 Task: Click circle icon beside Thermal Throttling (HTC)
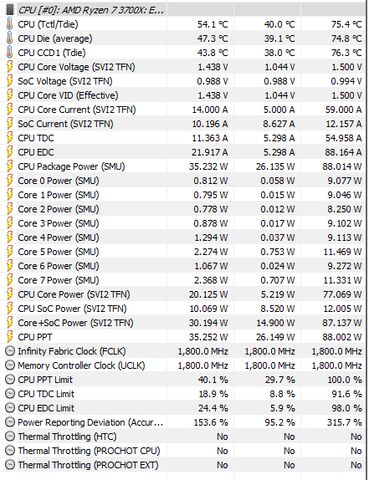[x=10, y=436]
